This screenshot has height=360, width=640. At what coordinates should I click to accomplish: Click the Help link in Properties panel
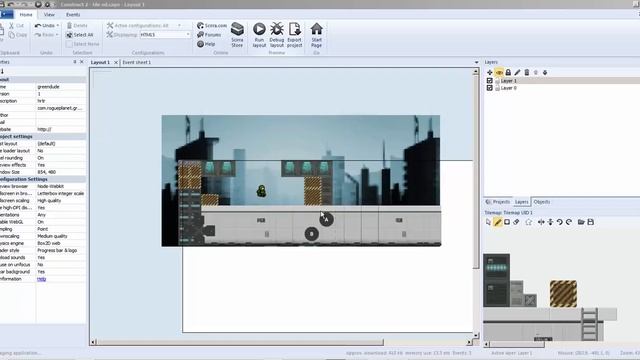[42, 279]
